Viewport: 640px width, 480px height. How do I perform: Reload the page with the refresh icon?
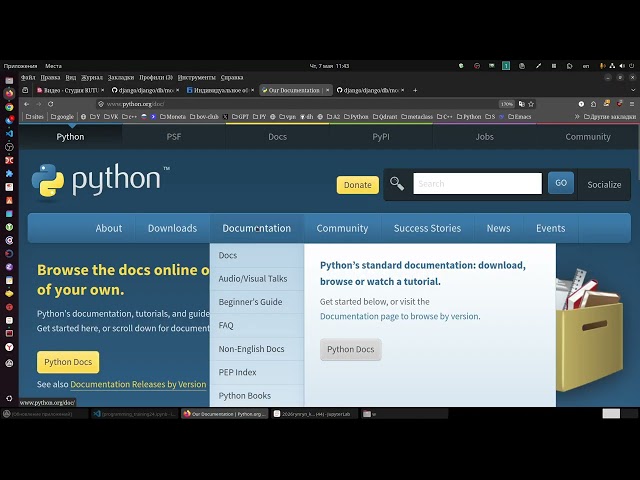pyautogui.click(x=51, y=104)
